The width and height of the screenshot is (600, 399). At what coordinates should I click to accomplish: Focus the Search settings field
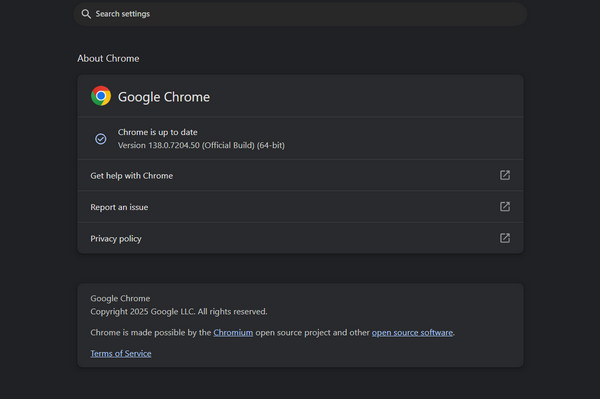300,14
